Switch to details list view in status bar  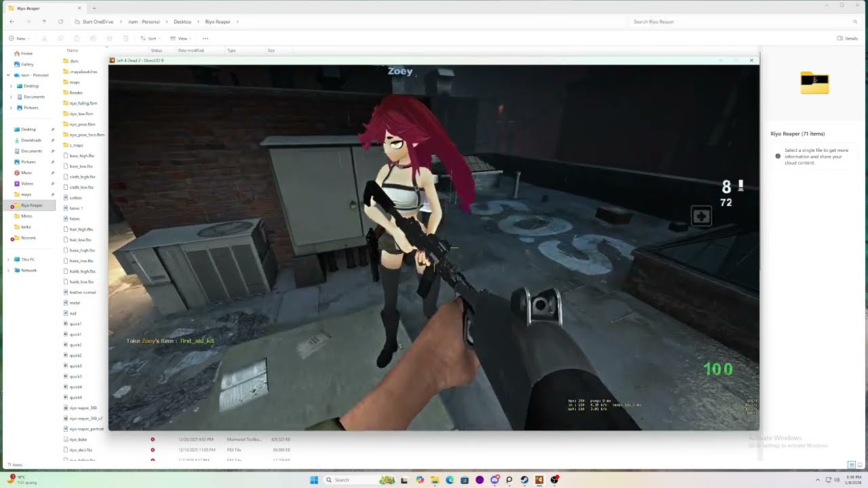[x=852, y=465]
